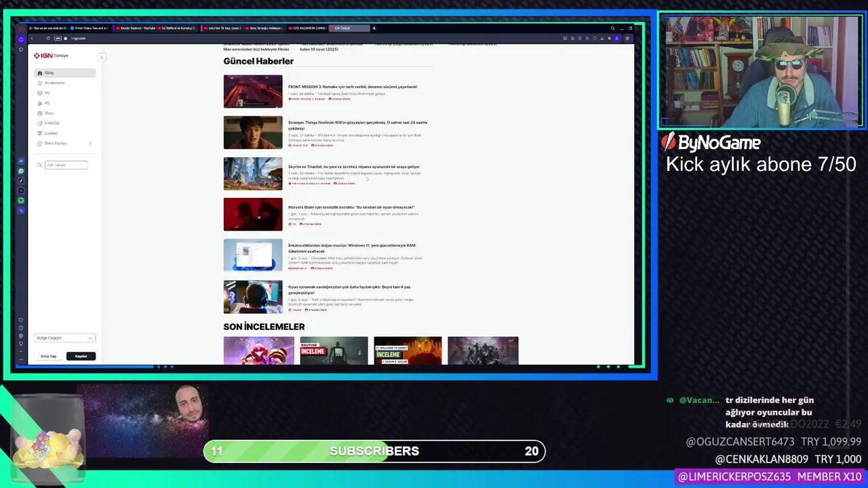Click the ByNoGame logo on overlay

(711, 142)
